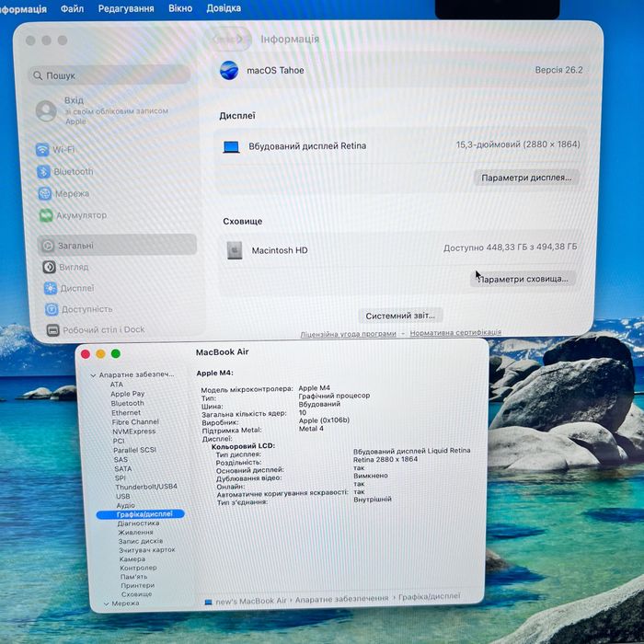Collapse Мережа section in system report
This screenshot has height=644, width=644.
[x=107, y=604]
